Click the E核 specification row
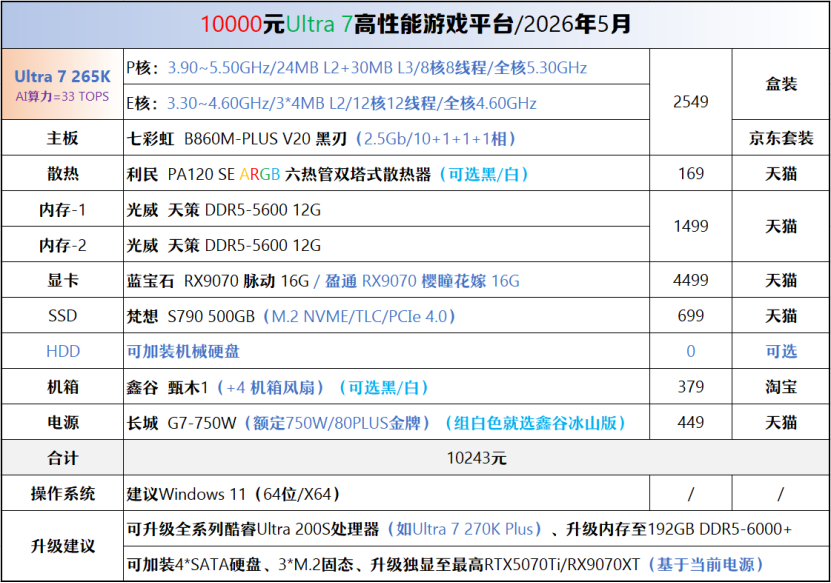 click(x=386, y=102)
